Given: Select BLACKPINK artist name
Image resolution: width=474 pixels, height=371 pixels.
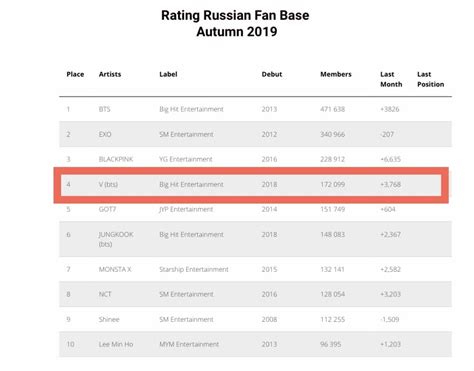Looking at the screenshot, I should (x=116, y=159).
